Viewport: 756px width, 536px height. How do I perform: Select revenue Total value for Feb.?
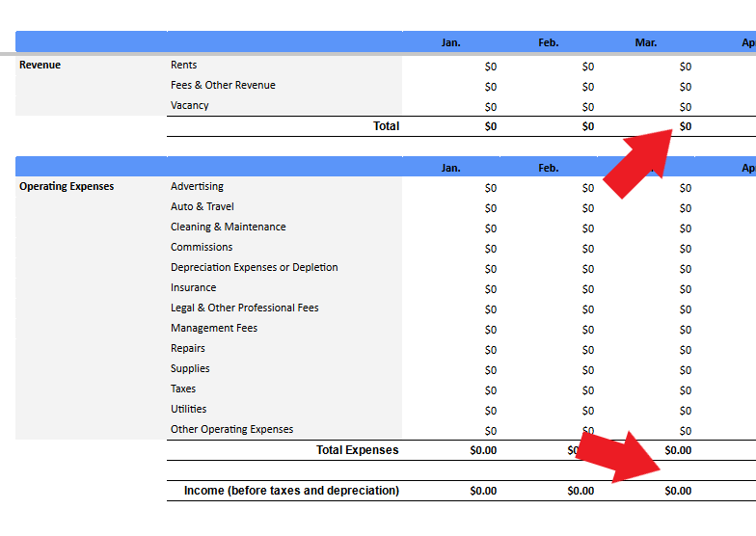click(x=588, y=127)
